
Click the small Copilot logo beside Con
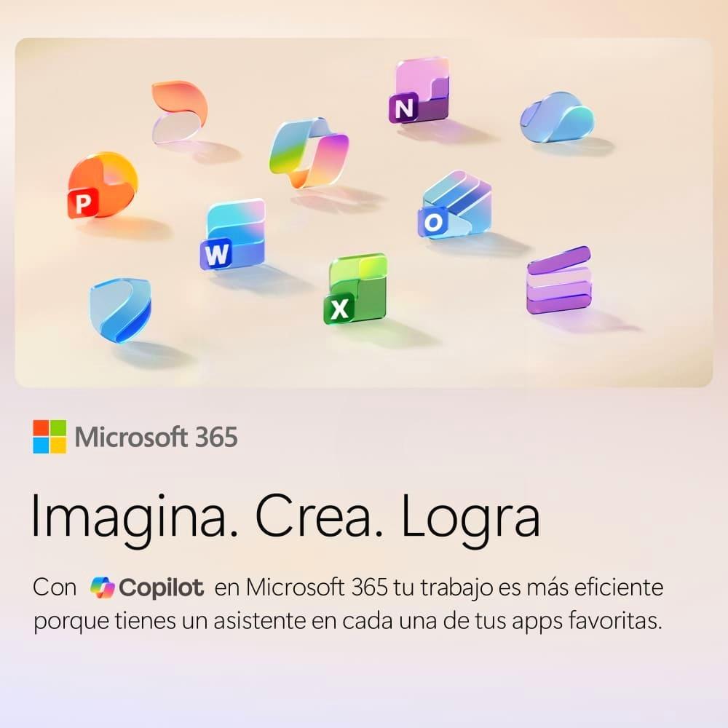pyautogui.click(x=102, y=587)
